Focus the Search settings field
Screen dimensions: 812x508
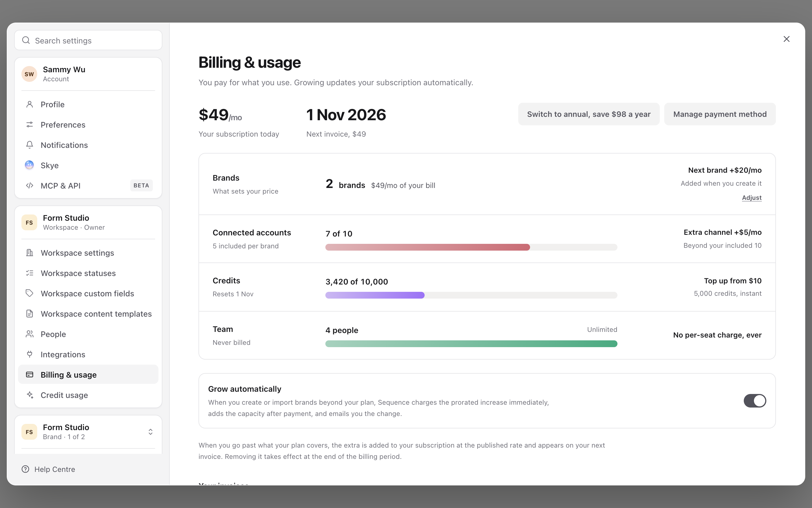[x=88, y=40]
